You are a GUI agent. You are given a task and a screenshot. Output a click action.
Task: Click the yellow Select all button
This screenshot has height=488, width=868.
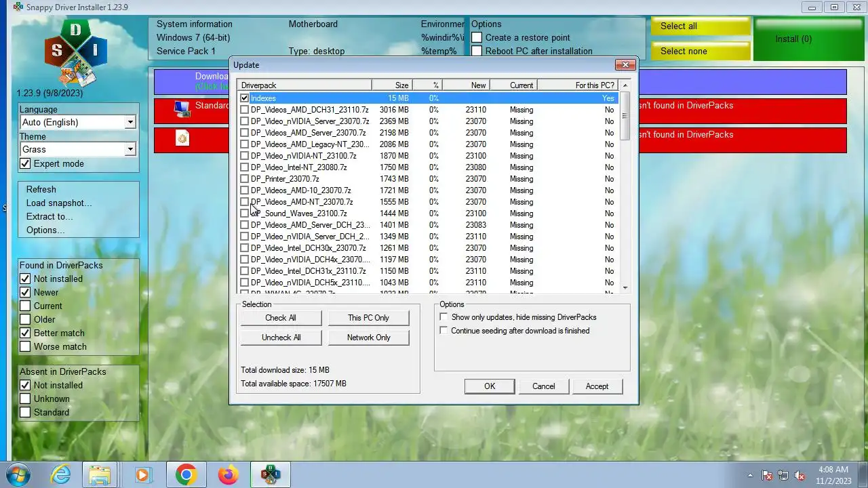coord(700,26)
